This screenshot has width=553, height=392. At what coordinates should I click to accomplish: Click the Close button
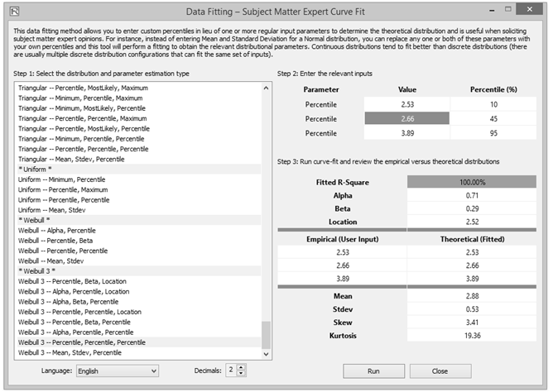(x=440, y=371)
